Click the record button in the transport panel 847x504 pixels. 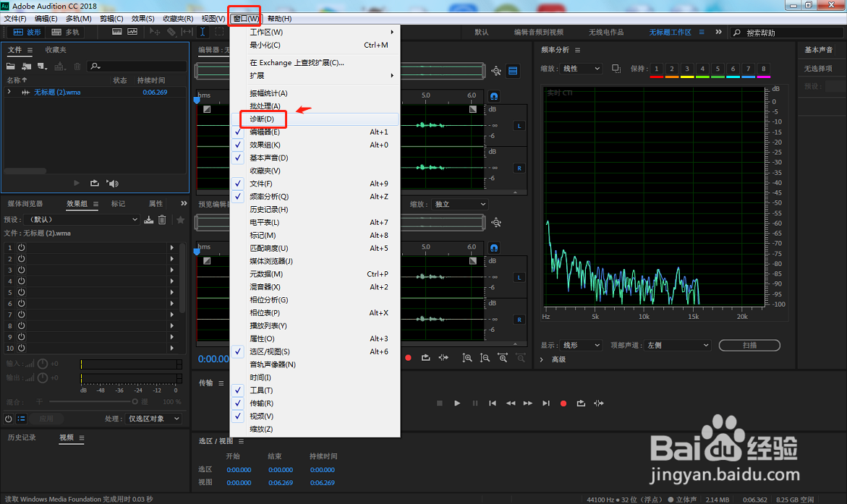point(563,403)
